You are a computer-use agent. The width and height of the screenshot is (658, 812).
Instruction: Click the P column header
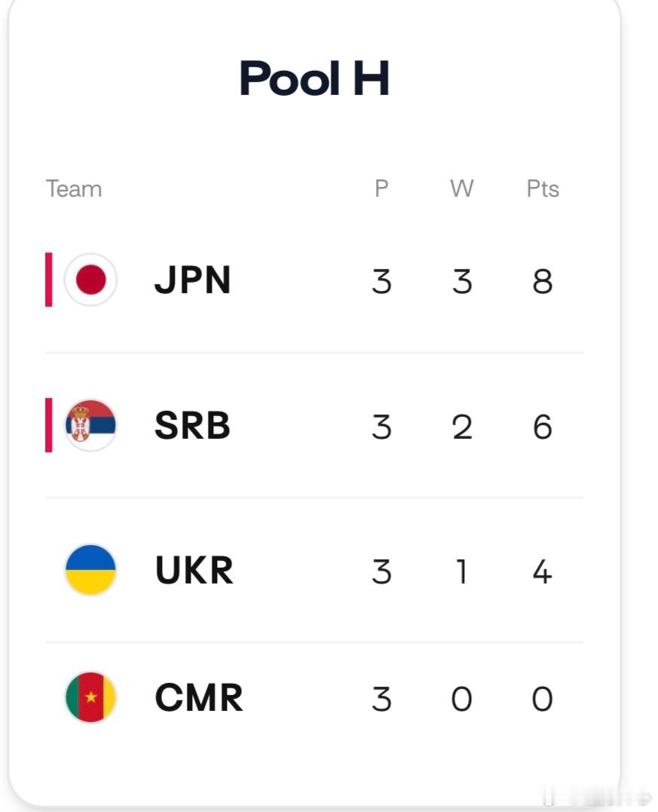[381, 188]
